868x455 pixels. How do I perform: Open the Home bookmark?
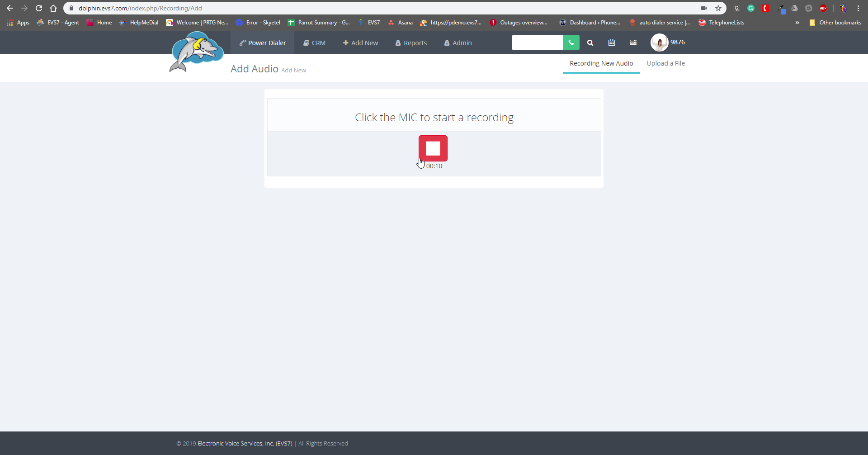(99, 23)
